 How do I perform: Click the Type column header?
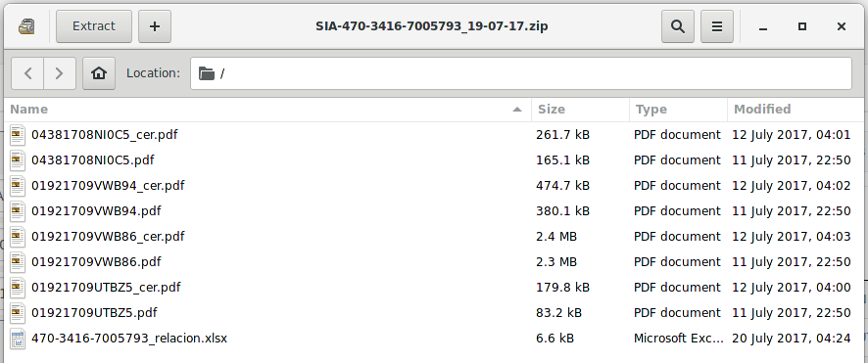click(678, 110)
